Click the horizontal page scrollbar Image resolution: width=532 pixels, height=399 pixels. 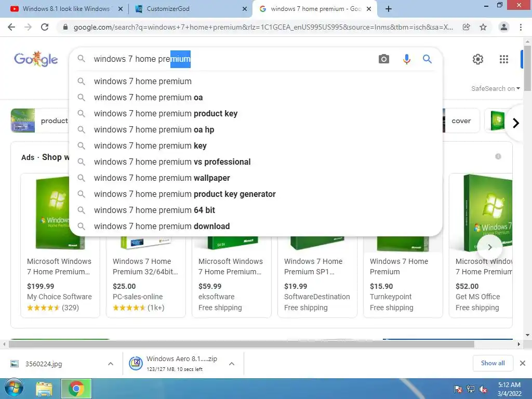[242, 344]
